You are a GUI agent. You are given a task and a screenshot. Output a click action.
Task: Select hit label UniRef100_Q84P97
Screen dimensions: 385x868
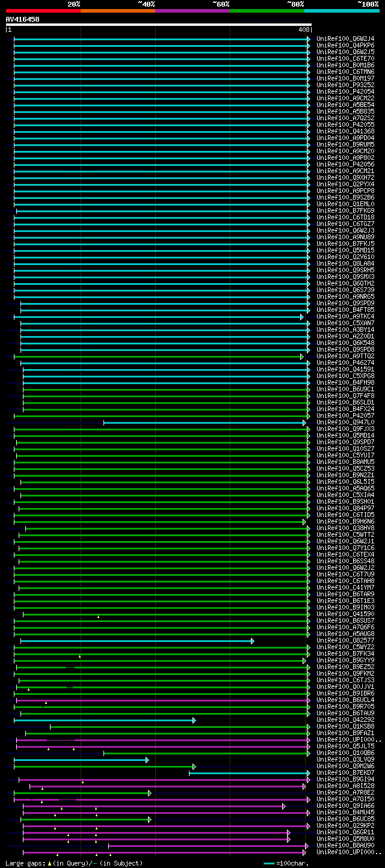click(345, 509)
